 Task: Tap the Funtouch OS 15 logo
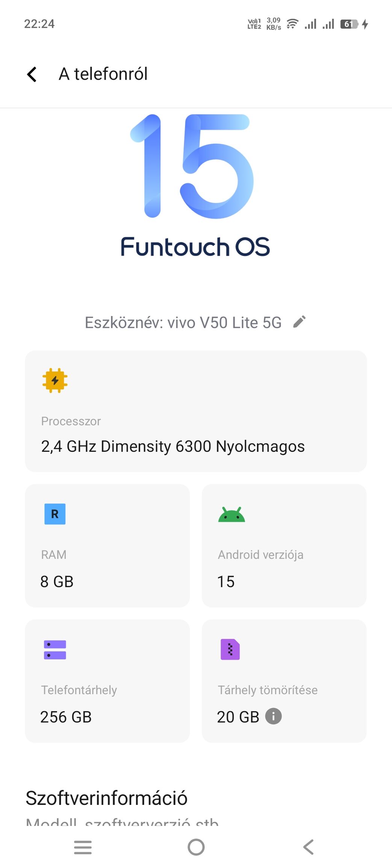[195, 186]
